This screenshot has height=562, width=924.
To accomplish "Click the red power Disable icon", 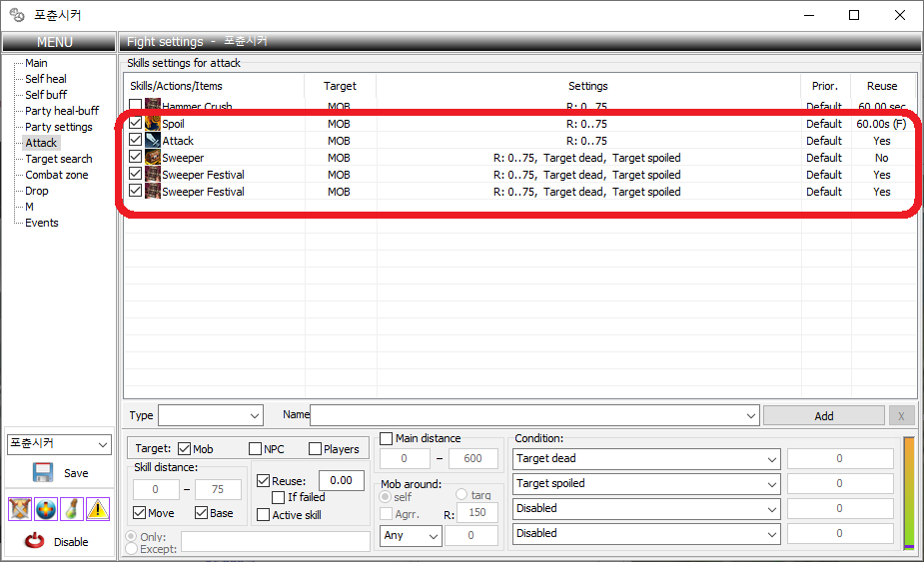I will coord(36,542).
